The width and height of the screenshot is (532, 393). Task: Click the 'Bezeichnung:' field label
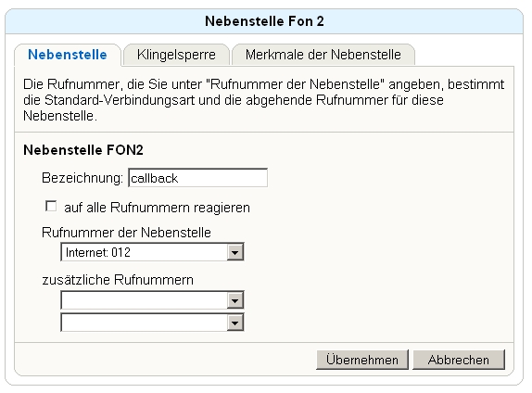click(x=82, y=178)
